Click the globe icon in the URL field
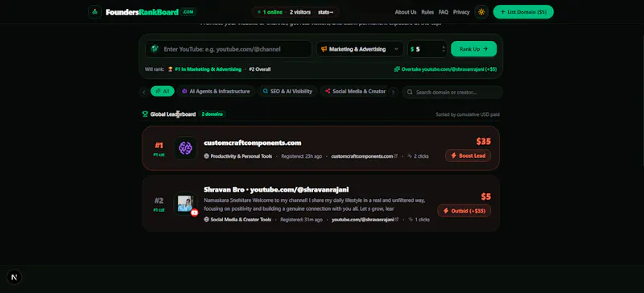 [x=155, y=49]
